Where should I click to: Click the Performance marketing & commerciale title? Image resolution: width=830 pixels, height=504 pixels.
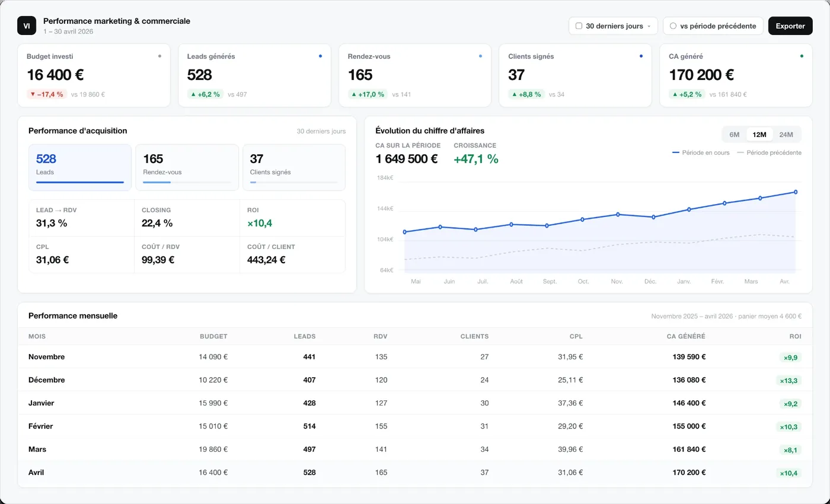[117, 21]
